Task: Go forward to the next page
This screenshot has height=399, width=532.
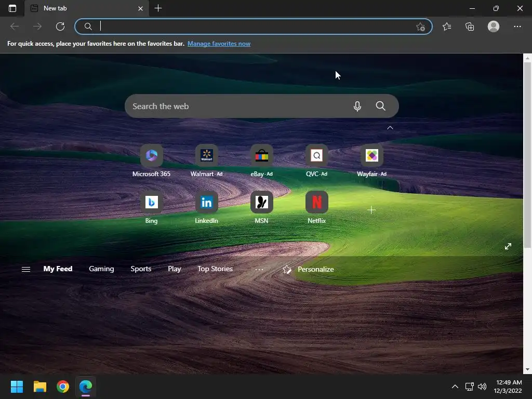Action: tap(37, 26)
